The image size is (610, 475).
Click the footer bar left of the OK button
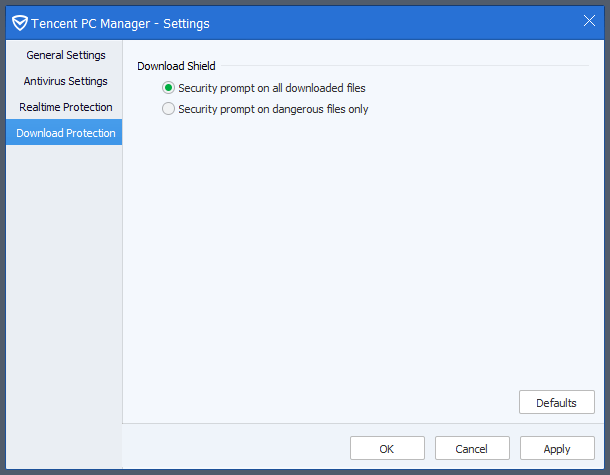coord(235,448)
